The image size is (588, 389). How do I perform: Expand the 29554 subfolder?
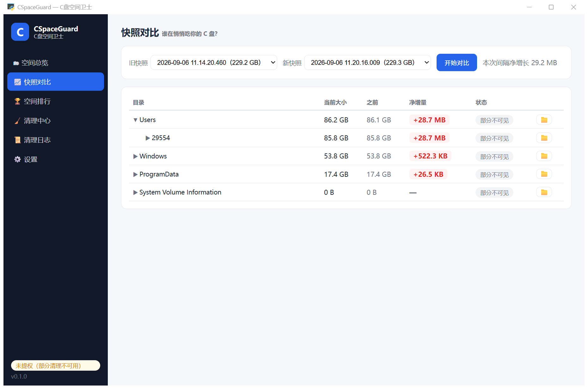point(148,138)
